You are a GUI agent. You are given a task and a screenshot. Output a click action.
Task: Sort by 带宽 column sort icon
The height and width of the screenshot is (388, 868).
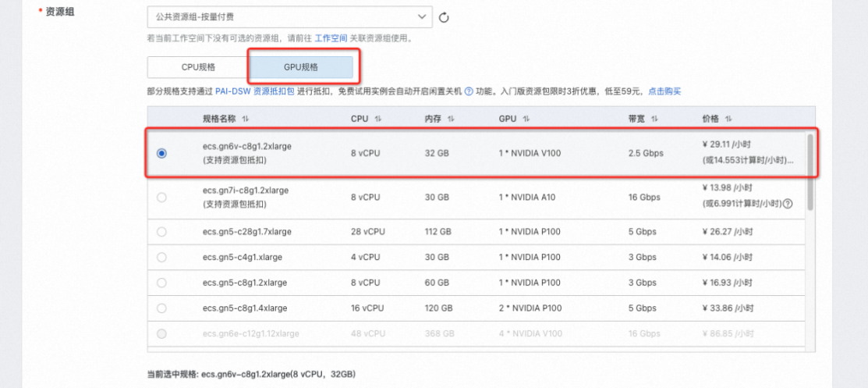pos(654,119)
